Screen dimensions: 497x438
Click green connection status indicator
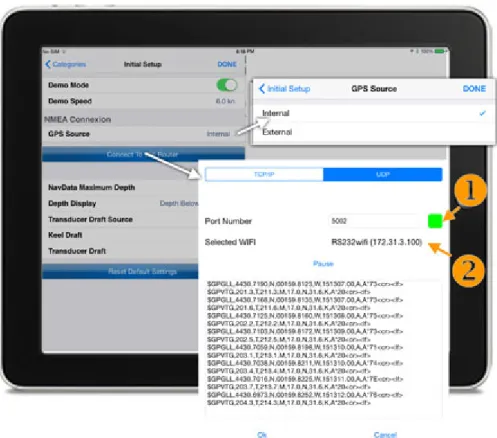(435, 221)
